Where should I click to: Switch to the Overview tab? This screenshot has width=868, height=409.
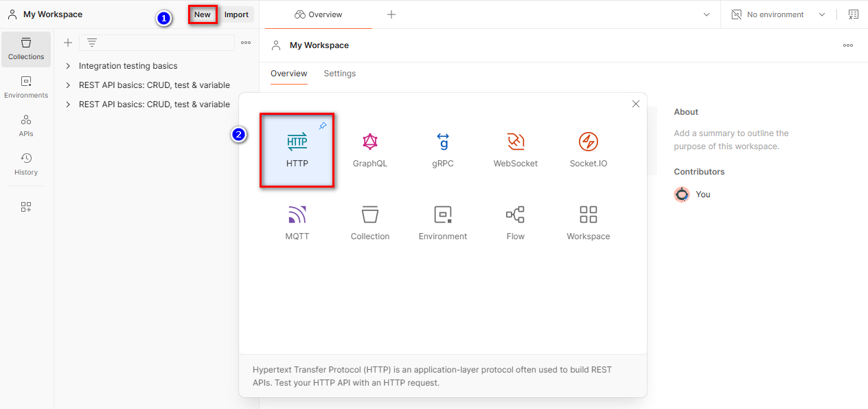click(x=288, y=74)
